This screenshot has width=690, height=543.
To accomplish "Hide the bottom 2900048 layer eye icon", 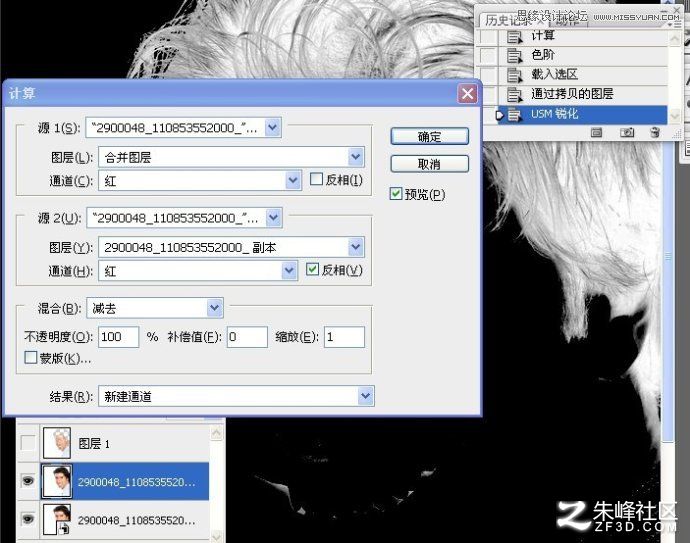I will coord(28,519).
